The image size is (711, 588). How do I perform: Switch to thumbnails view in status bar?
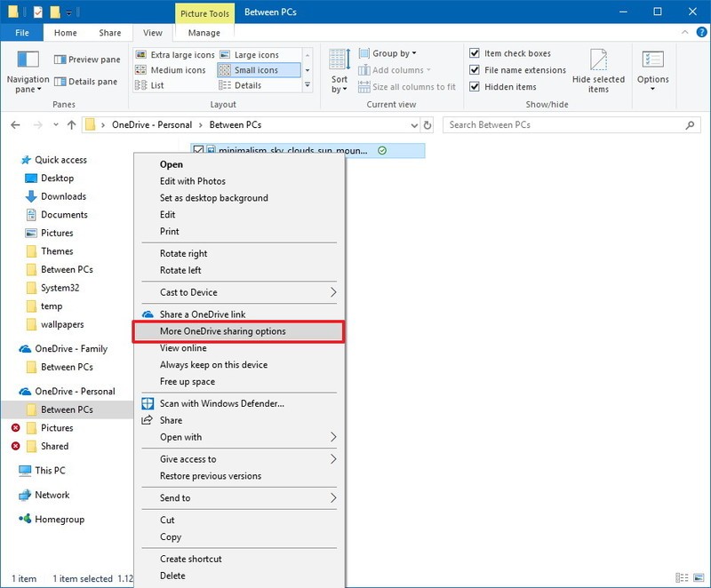coord(699,577)
